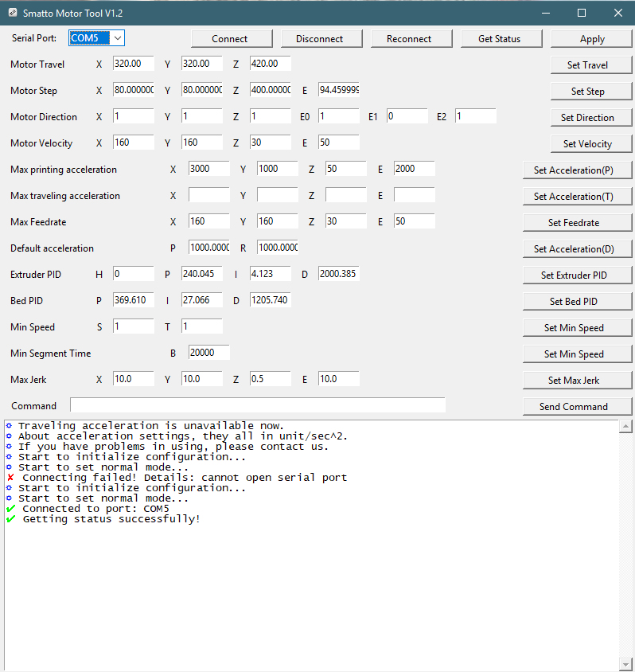Click the Set Direction button

coord(591,117)
